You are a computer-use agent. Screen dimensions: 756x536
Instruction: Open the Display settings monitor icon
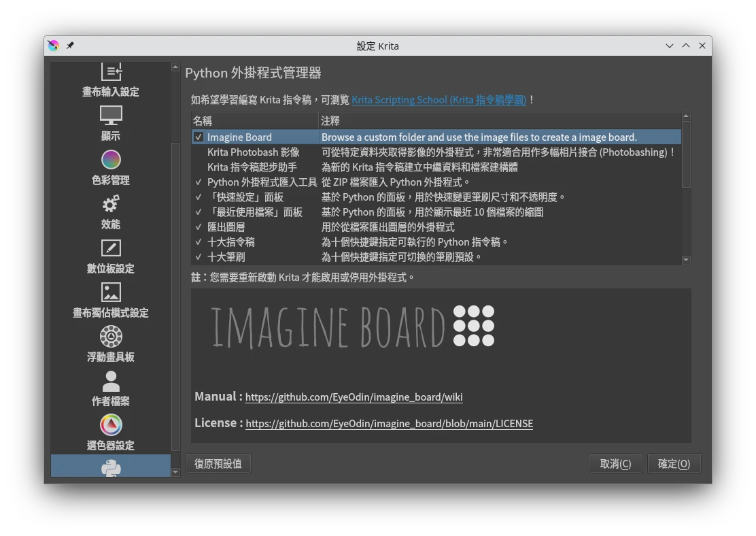click(111, 116)
